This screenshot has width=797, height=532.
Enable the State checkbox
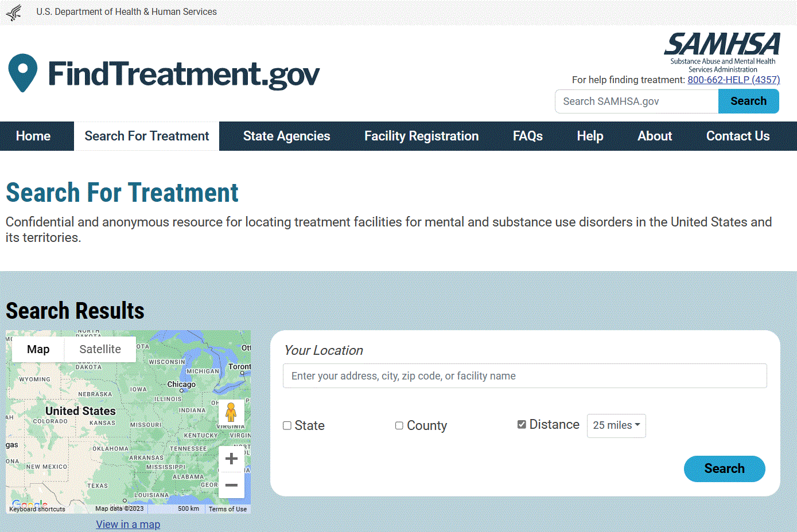[x=287, y=425]
